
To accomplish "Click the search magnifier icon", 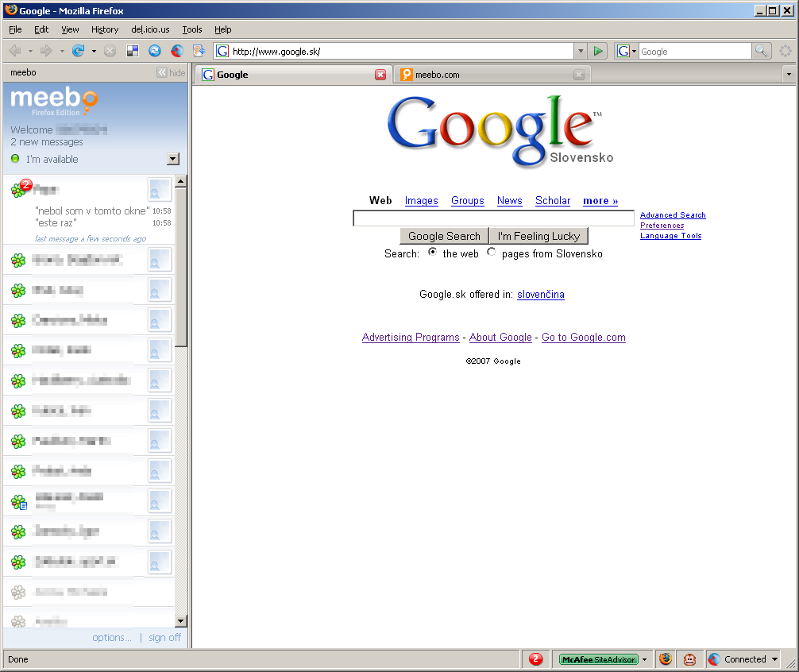I will pos(761,51).
